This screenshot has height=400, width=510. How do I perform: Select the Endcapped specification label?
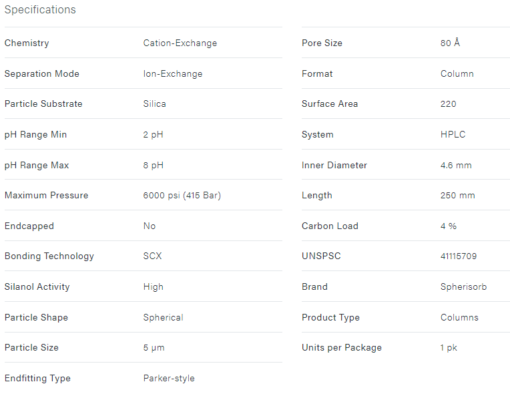[29, 226]
